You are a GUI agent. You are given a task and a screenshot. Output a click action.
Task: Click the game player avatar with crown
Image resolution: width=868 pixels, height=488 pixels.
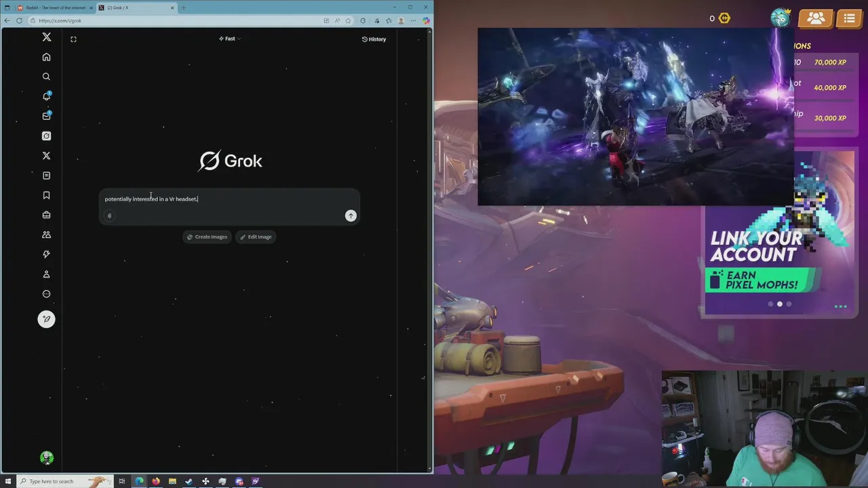coord(781,18)
